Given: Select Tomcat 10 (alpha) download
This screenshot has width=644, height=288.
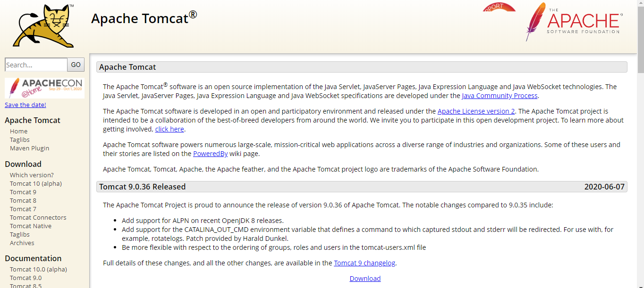Looking at the screenshot, I should pos(35,183).
